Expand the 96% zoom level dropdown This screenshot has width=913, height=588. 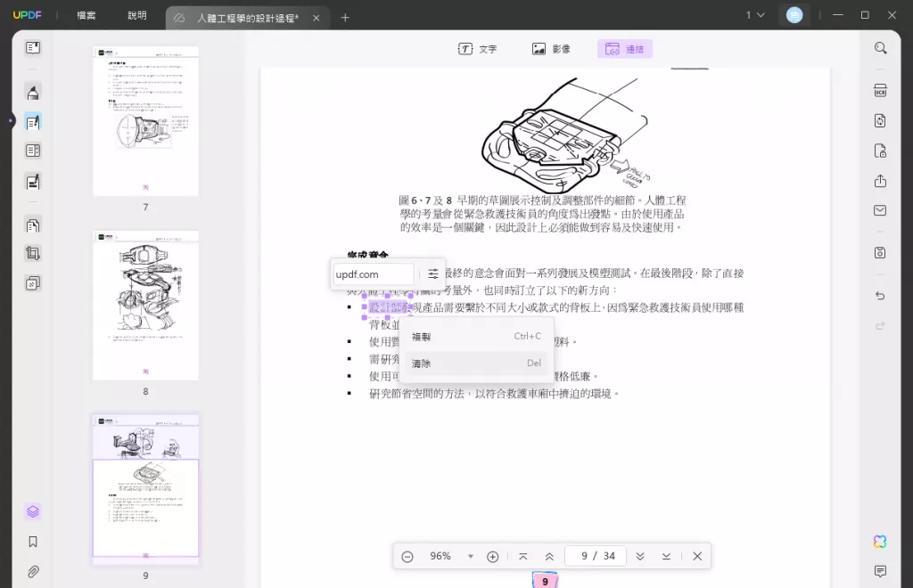(x=471, y=557)
